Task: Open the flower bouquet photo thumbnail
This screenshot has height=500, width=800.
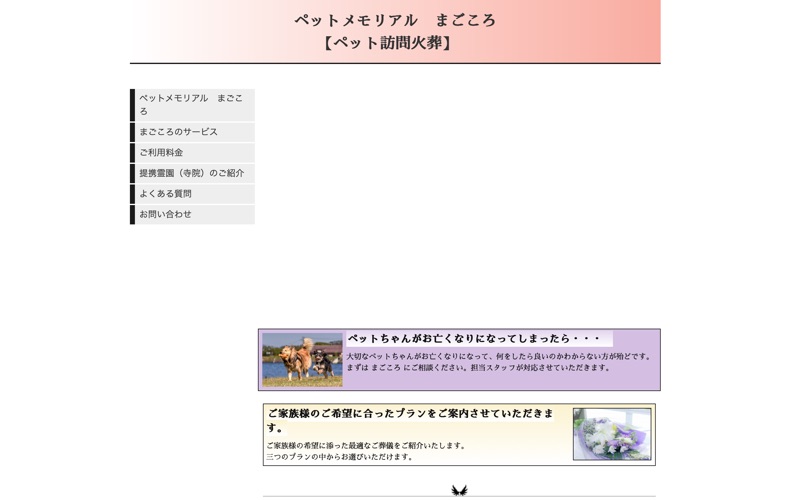Action: click(x=612, y=434)
